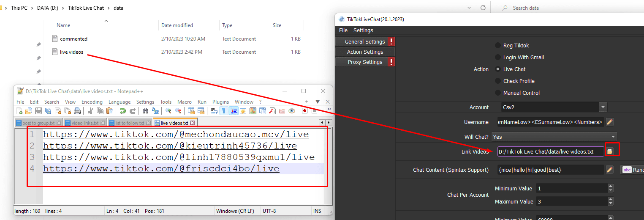Click the Save All icon in Notepad++
Screen dimensions: 644x220
[48, 111]
